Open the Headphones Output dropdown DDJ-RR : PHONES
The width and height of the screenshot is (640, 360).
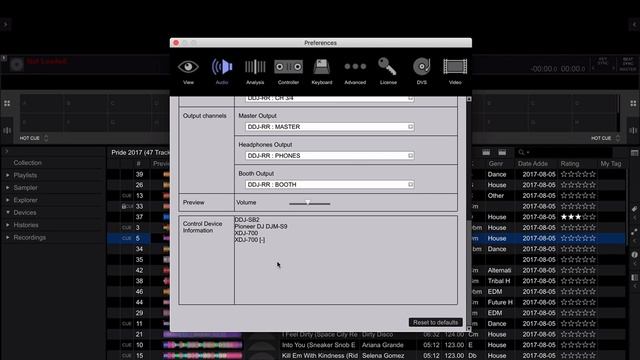coord(330,156)
